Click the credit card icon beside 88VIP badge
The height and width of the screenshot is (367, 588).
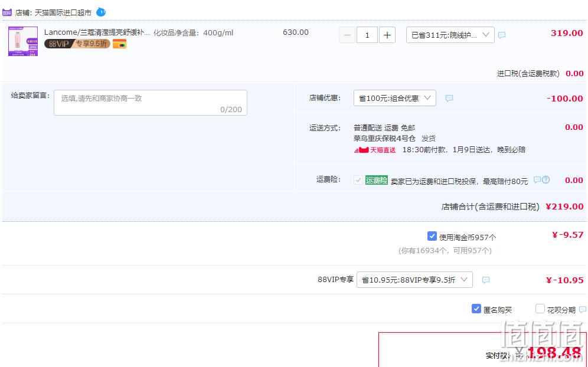click(x=120, y=44)
